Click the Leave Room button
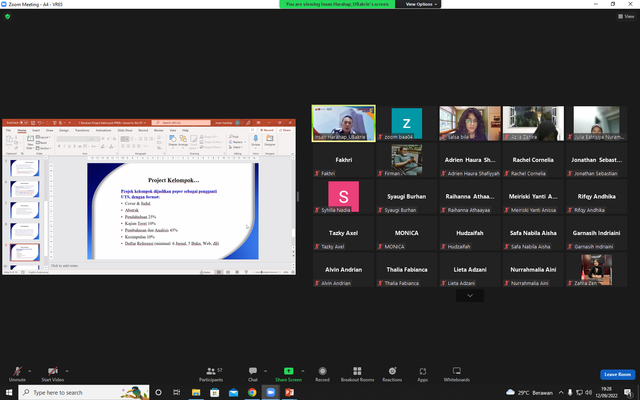Image resolution: width=640 pixels, height=400 pixels. point(617,374)
